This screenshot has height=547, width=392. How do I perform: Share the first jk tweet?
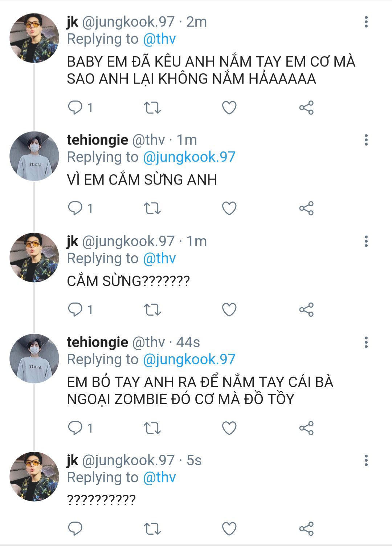click(306, 108)
